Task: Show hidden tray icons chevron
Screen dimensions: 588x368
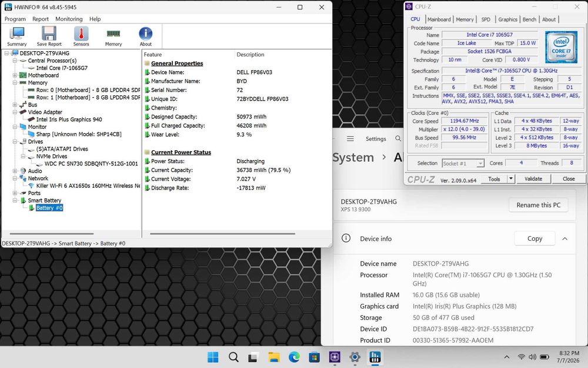Action: point(507,357)
